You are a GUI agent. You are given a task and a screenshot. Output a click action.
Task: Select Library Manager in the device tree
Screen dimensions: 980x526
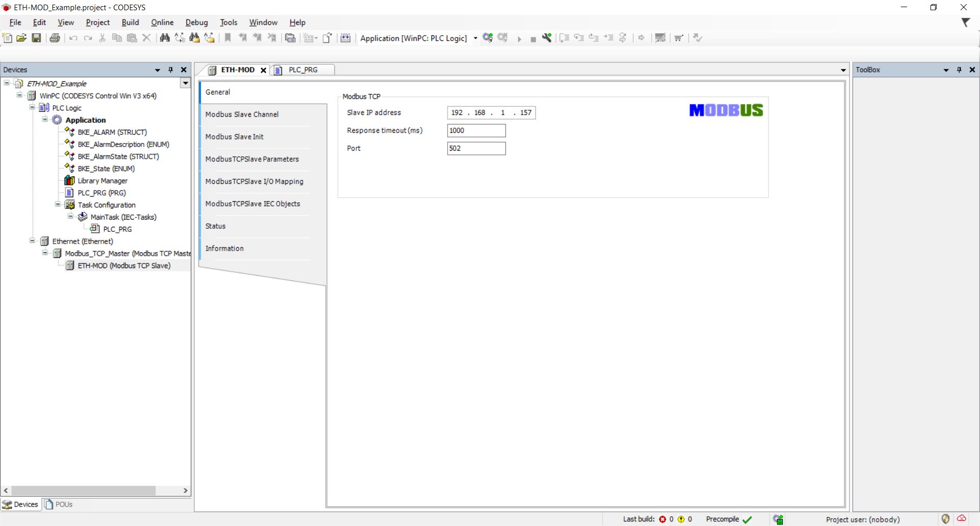click(x=103, y=180)
